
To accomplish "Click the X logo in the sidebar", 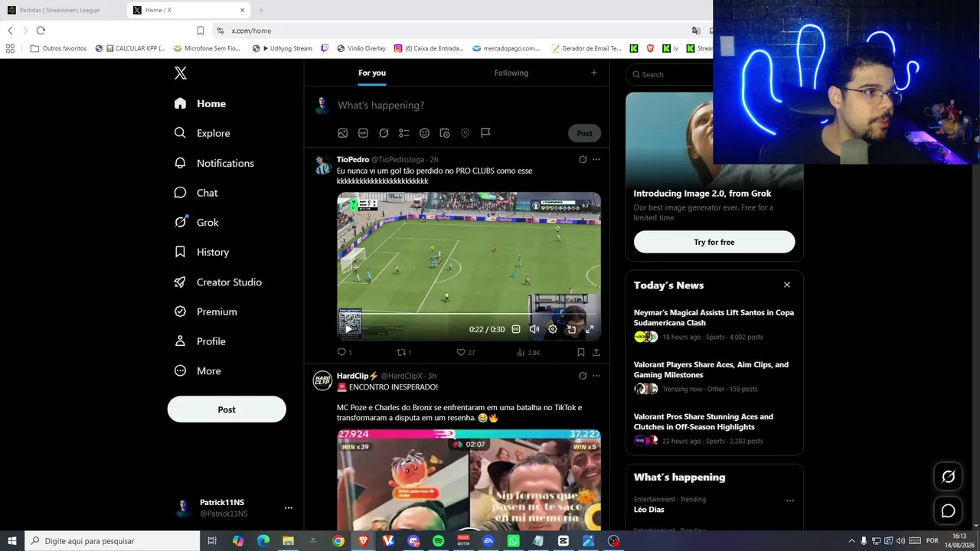I will [181, 73].
